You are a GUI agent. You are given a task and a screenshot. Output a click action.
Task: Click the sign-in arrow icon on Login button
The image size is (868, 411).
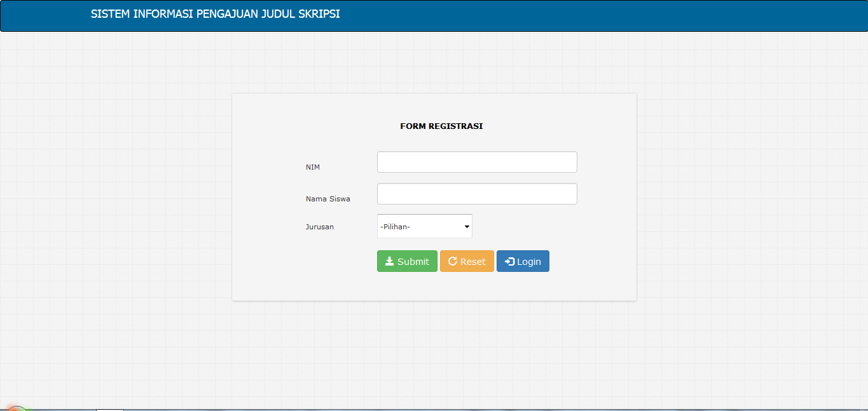[x=509, y=260]
